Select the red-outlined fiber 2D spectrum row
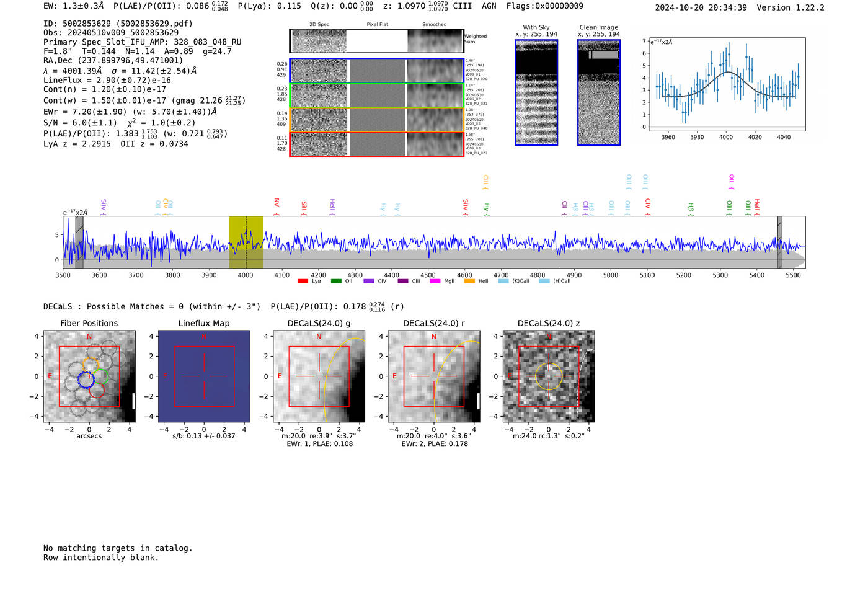Viewport: 868px width, 591px height. pos(376,144)
